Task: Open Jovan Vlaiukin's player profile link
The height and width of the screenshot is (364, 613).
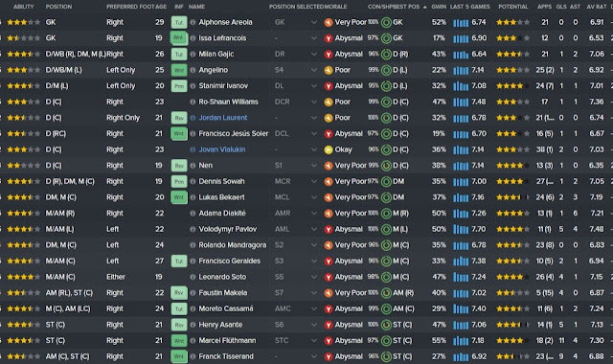Action: click(x=222, y=149)
